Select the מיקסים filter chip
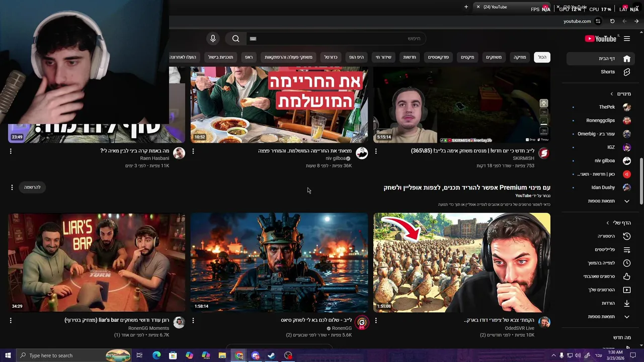Image resolution: width=644 pixels, height=362 pixels. (467, 57)
